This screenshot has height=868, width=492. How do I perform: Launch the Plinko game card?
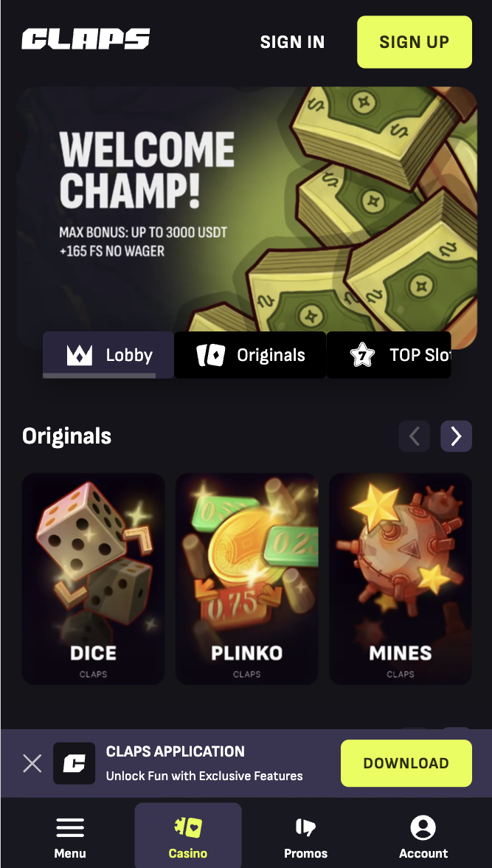[247, 579]
